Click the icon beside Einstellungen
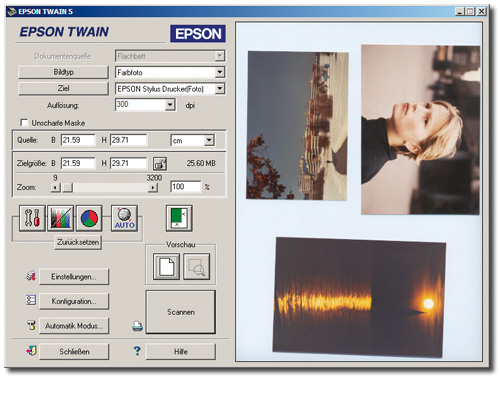 click(31, 276)
